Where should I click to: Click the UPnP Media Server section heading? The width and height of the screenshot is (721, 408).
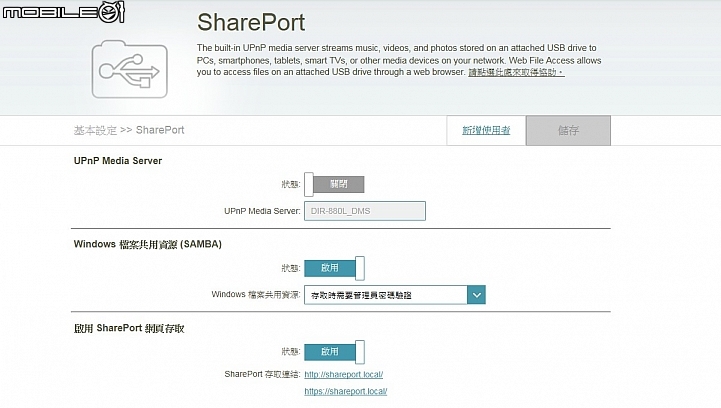pos(118,161)
